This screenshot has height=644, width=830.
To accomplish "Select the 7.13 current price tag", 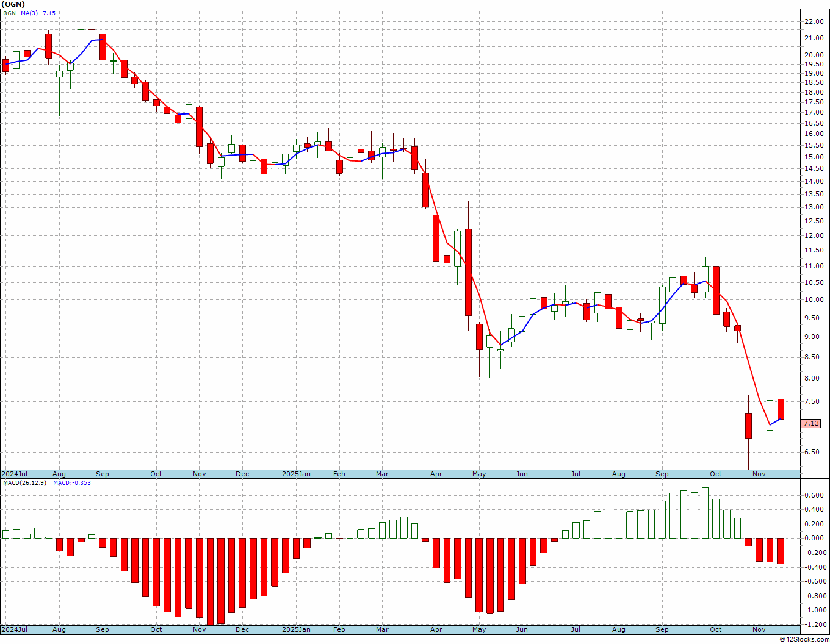I will (811, 423).
